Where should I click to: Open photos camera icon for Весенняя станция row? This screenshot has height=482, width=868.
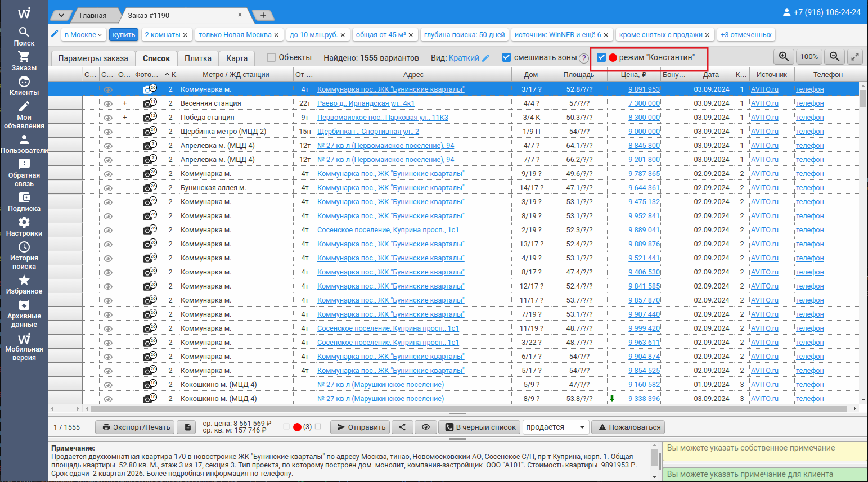click(x=149, y=103)
